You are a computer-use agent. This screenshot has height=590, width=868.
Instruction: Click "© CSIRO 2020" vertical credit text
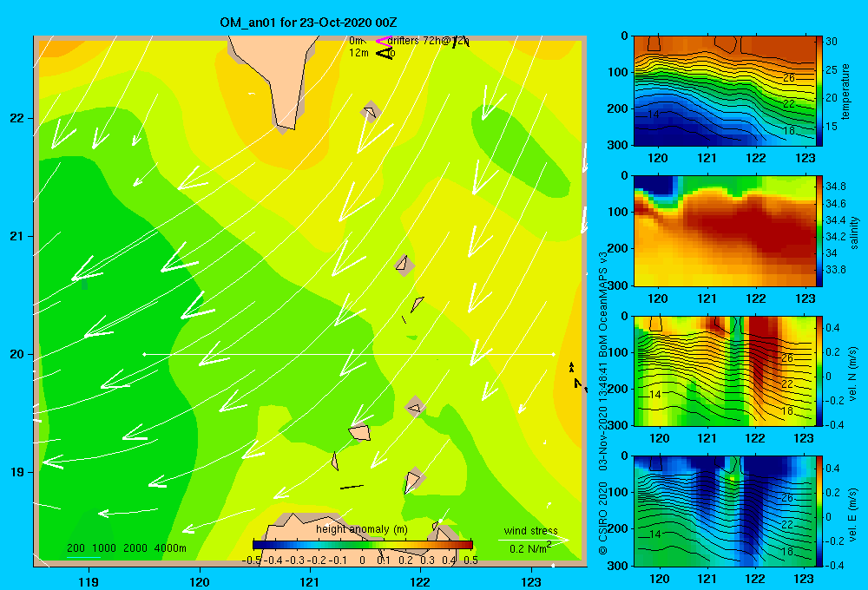point(603,517)
